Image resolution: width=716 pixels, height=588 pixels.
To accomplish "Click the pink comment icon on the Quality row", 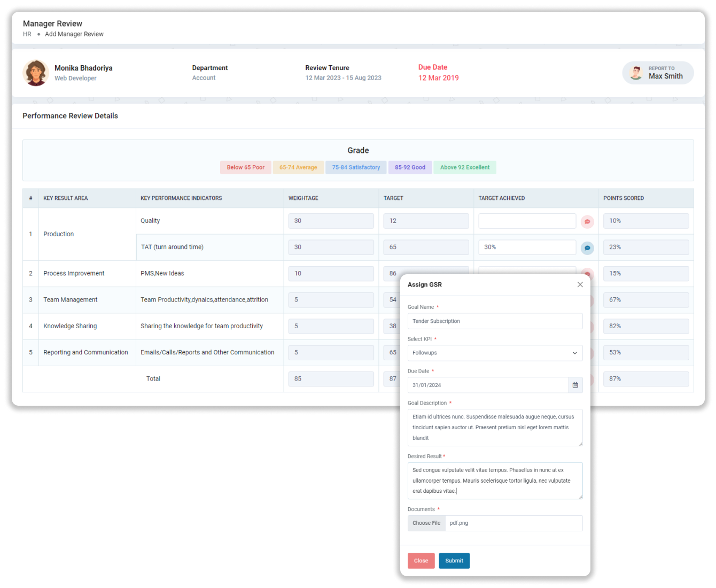I will click(587, 221).
